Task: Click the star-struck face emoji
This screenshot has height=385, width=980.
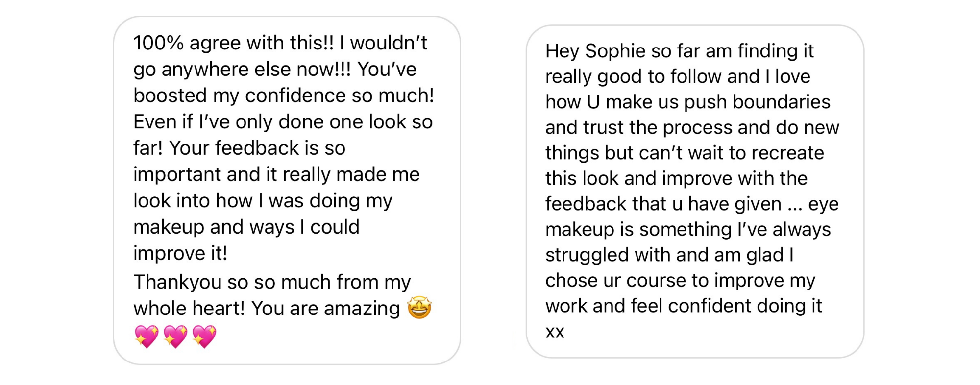Action: coord(419,308)
